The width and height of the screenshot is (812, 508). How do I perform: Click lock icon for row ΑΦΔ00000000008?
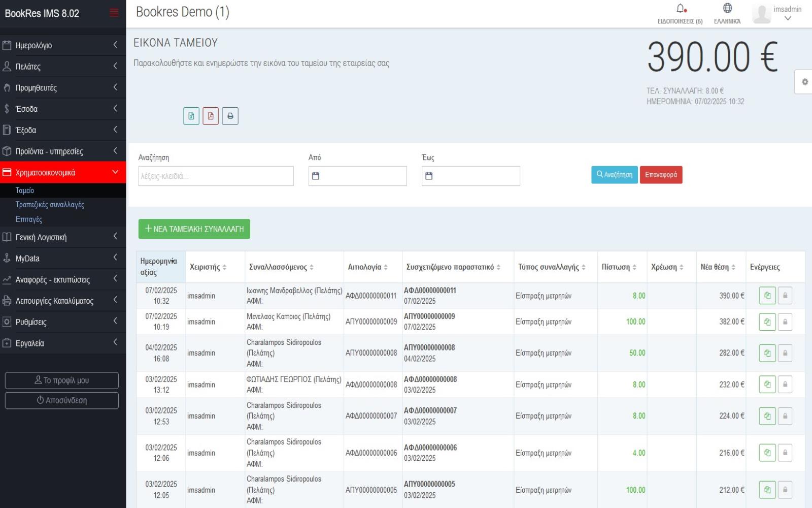coord(785,385)
